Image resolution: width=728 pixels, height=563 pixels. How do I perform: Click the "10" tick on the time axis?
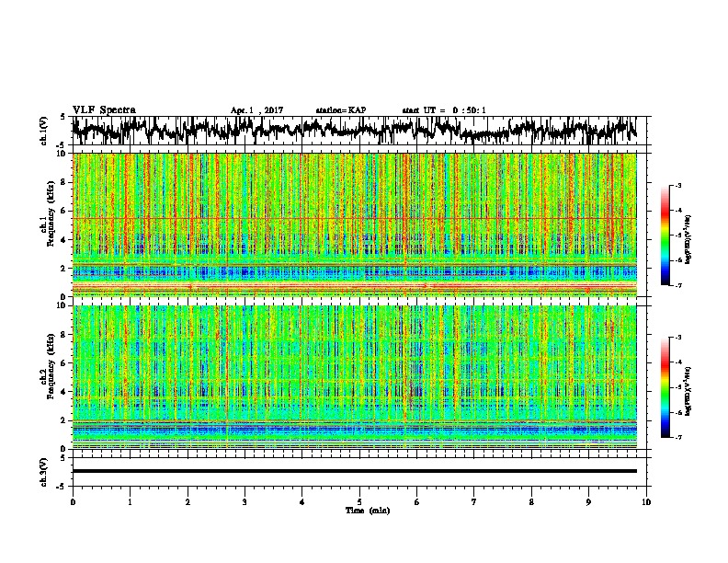(x=646, y=502)
